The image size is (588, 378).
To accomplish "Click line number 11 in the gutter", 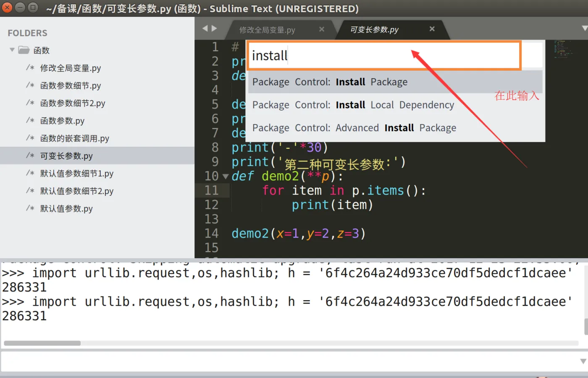I will 211,190.
